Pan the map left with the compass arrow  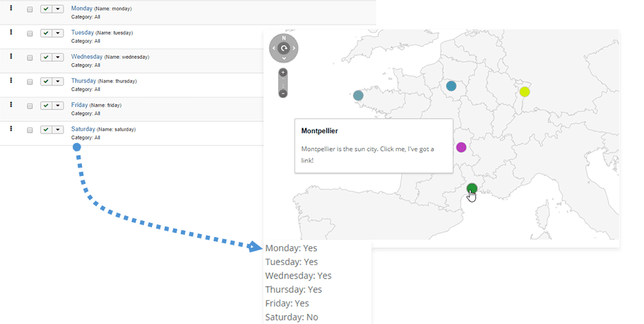(274, 48)
